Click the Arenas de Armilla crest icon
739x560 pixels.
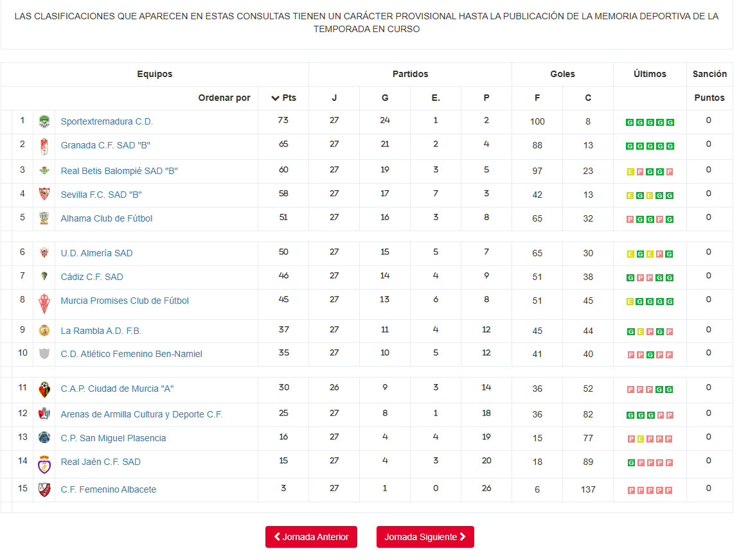(44, 414)
